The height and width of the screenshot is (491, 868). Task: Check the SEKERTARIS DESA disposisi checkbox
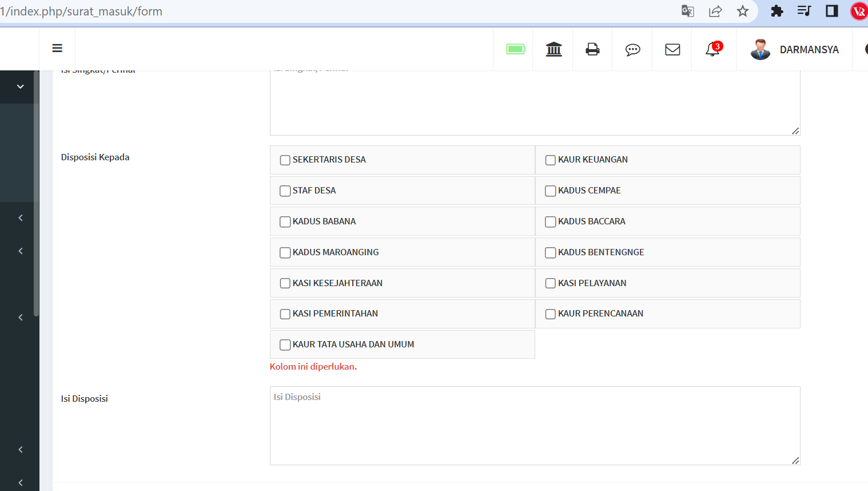coord(285,160)
